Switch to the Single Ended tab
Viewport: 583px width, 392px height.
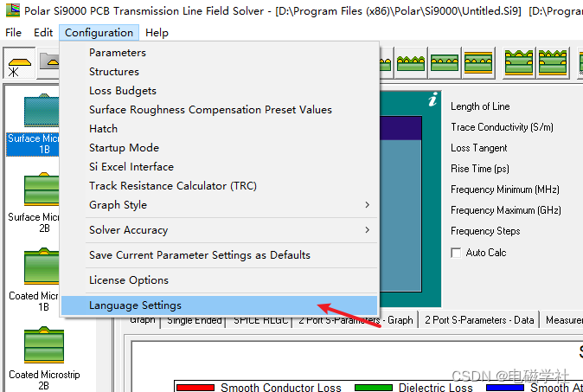pos(194,320)
